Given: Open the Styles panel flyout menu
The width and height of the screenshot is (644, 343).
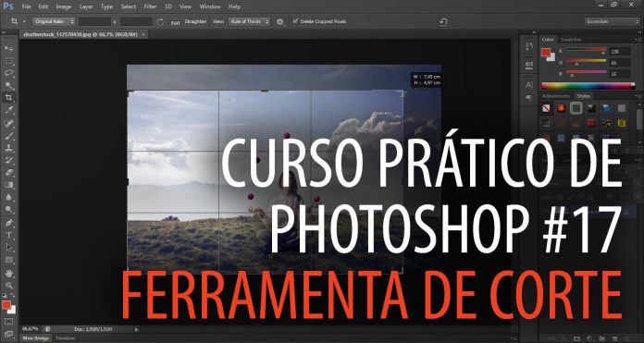Looking at the screenshot, I should click(638, 96).
